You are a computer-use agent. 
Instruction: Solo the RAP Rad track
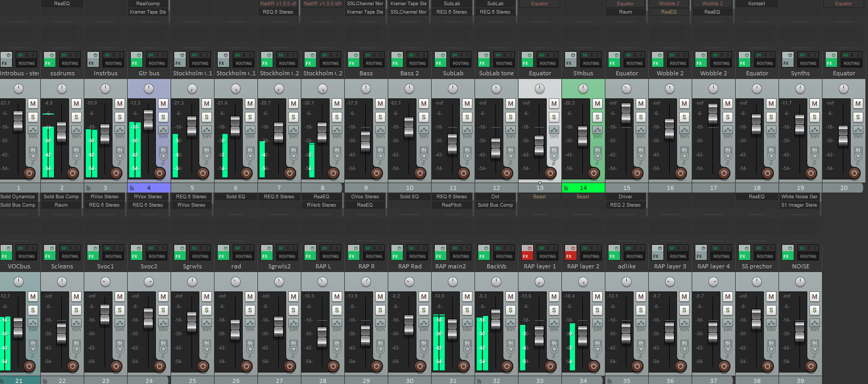click(424, 310)
